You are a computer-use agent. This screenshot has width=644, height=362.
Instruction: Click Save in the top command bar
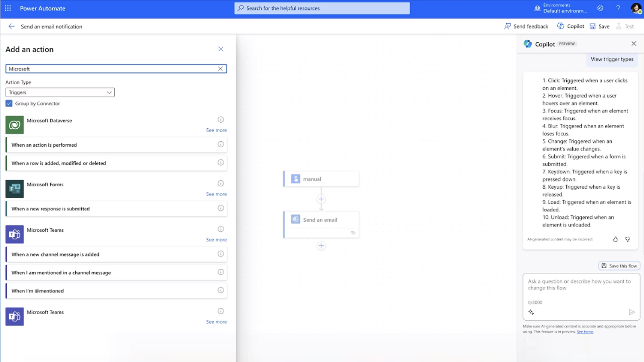point(599,27)
